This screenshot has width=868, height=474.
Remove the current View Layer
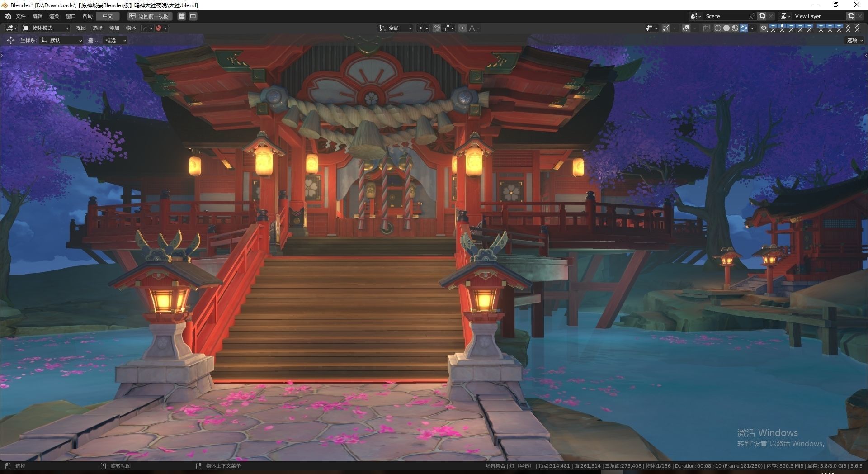coord(860,16)
